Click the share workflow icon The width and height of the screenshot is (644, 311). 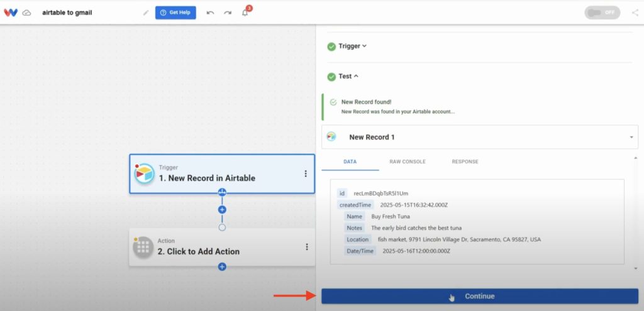pyautogui.click(x=635, y=13)
